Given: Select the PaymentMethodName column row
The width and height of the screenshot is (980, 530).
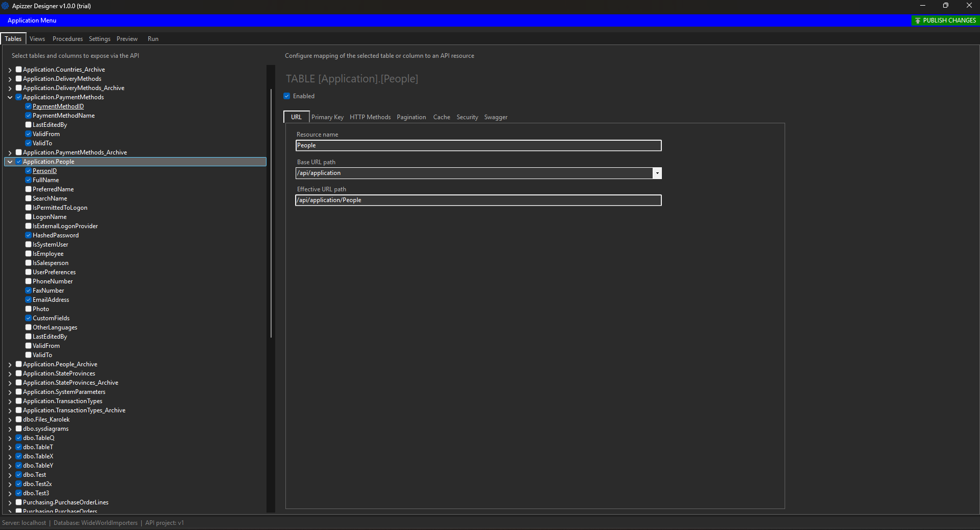Looking at the screenshot, I should coord(63,116).
